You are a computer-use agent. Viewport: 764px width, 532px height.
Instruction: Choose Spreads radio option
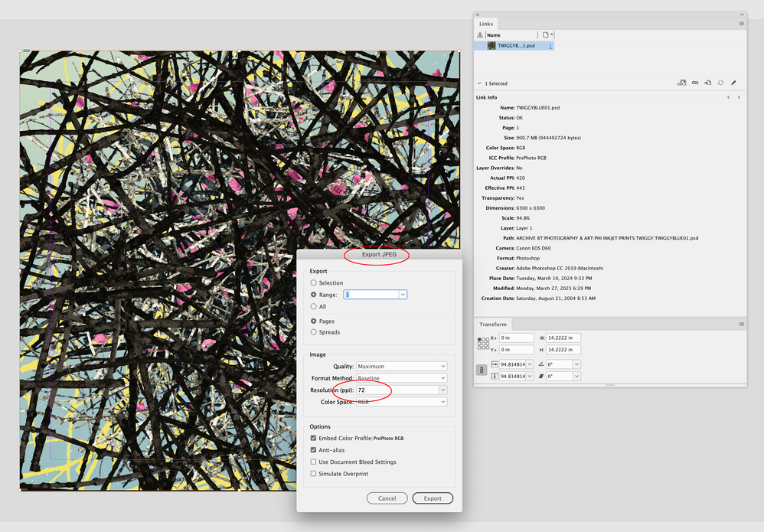314,331
